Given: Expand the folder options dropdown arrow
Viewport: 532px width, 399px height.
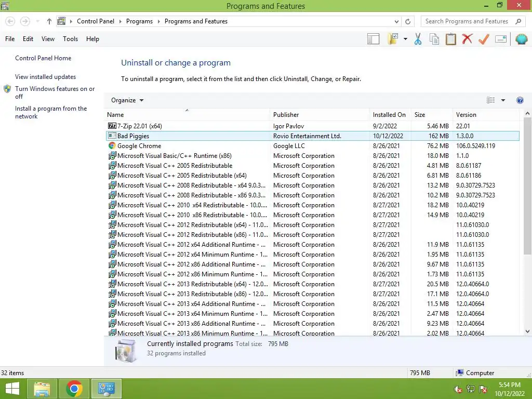Looking at the screenshot, I should [405, 39].
